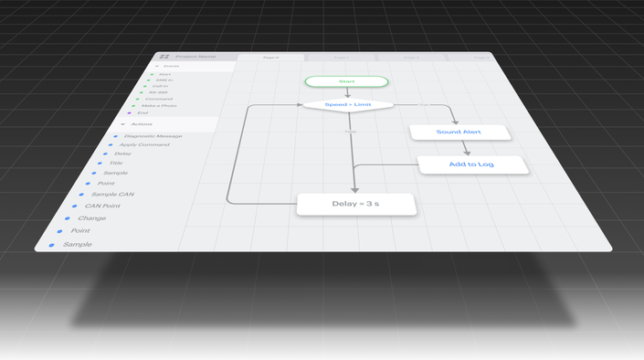Click the blue dot beside CAN Point
This screenshot has width=644, height=360.
74,206
